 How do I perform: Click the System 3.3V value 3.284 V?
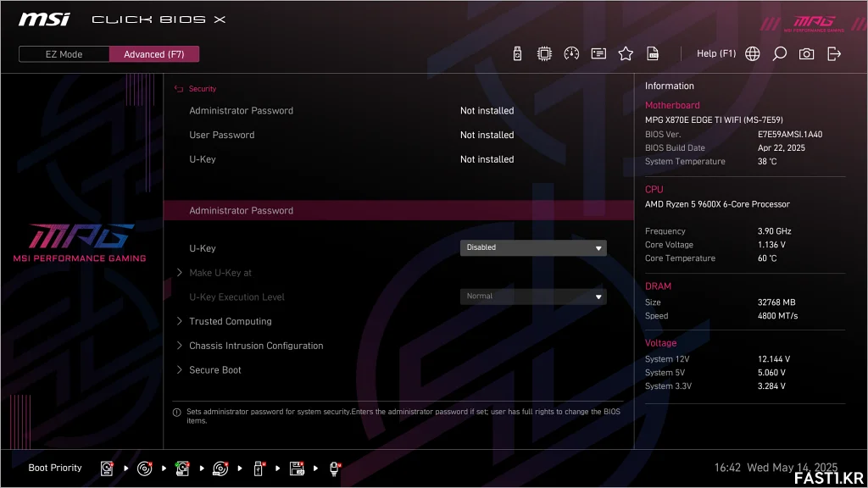(771, 386)
